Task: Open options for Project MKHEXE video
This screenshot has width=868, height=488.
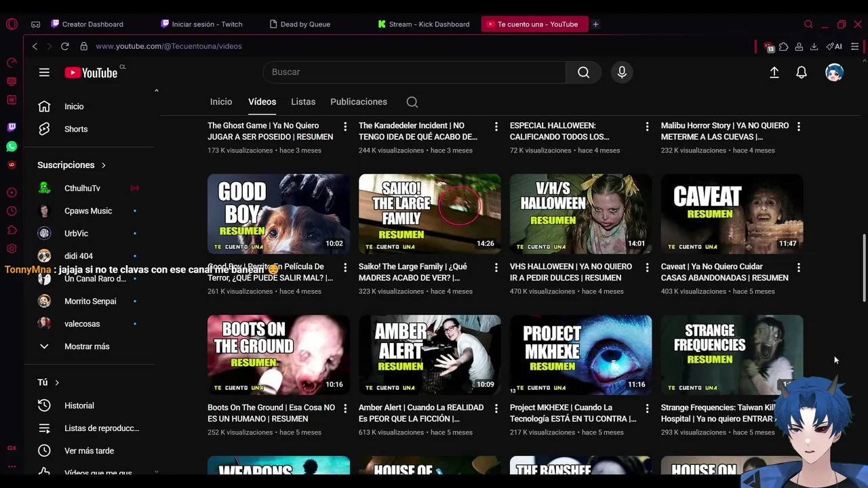Action: (x=648, y=409)
